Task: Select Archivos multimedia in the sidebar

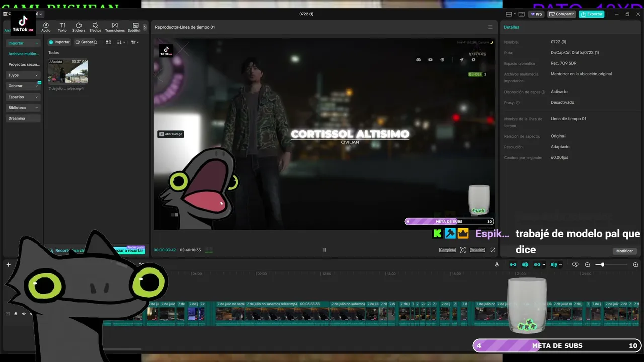Action: [23, 54]
